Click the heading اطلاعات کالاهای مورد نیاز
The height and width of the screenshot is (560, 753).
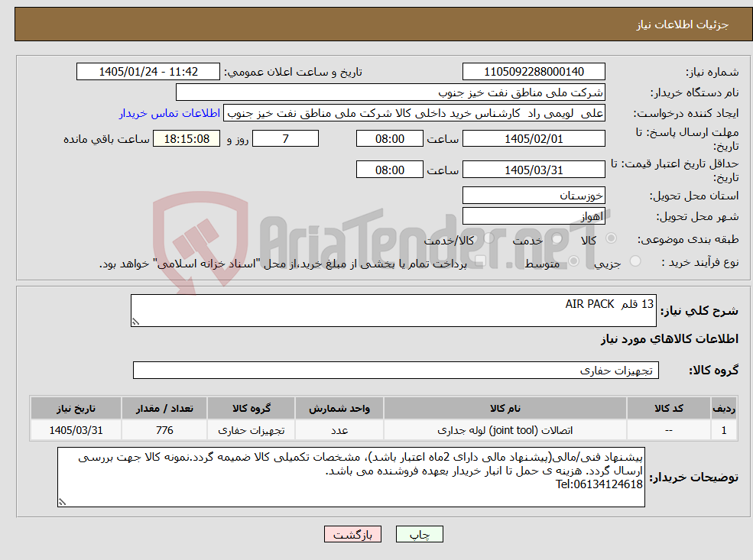(670, 339)
